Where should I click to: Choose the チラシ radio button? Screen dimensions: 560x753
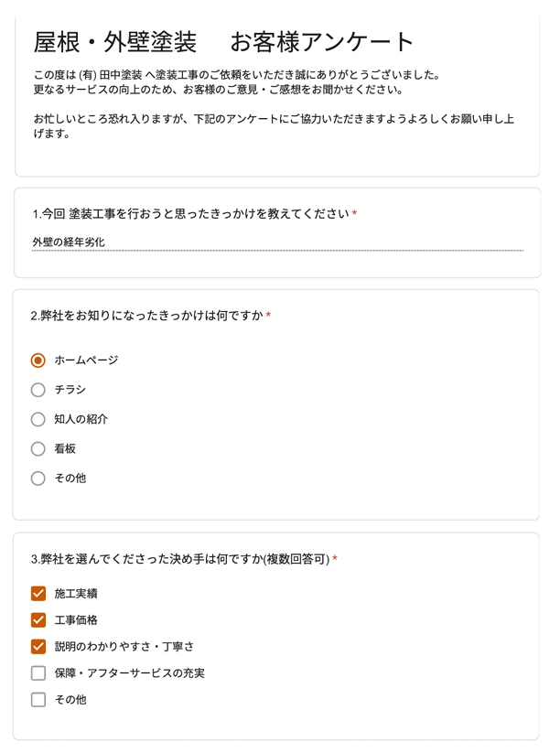coord(38,390)
